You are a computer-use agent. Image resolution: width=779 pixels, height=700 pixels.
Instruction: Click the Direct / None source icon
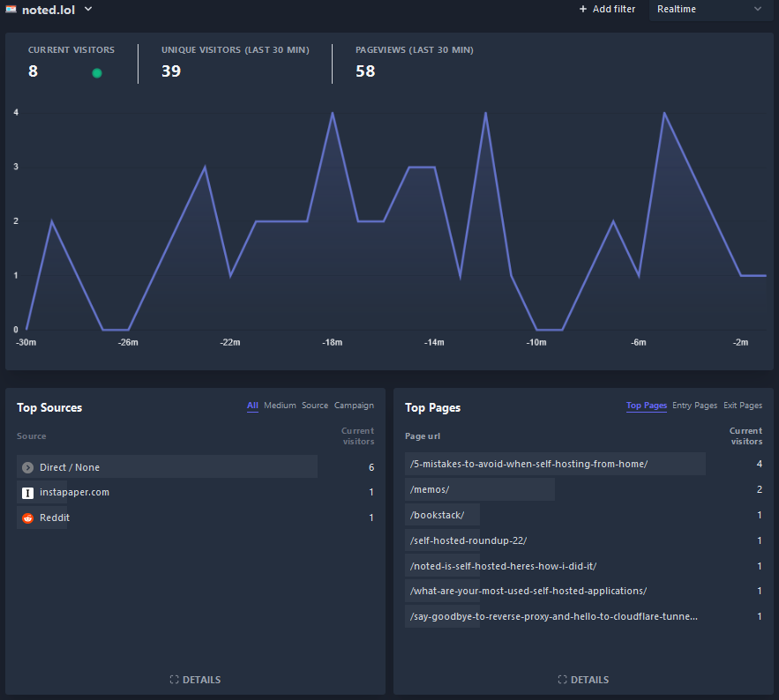tap(28, 467)
